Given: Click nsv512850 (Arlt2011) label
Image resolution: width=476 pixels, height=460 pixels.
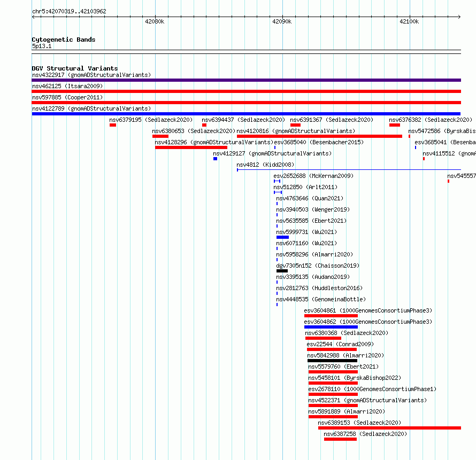Looking at the screenshot, I should tap(305, 187).
